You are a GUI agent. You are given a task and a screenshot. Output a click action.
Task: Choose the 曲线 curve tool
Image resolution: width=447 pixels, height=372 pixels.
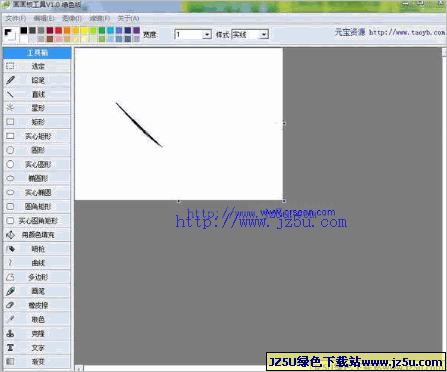(x=37, y=263)
